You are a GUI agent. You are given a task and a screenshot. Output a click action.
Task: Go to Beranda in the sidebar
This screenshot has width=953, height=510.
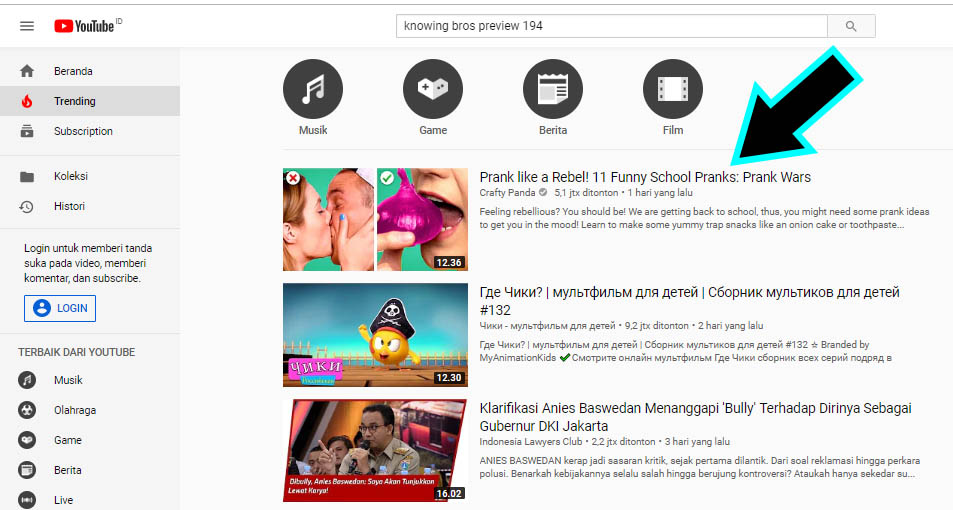pos(90,71)
